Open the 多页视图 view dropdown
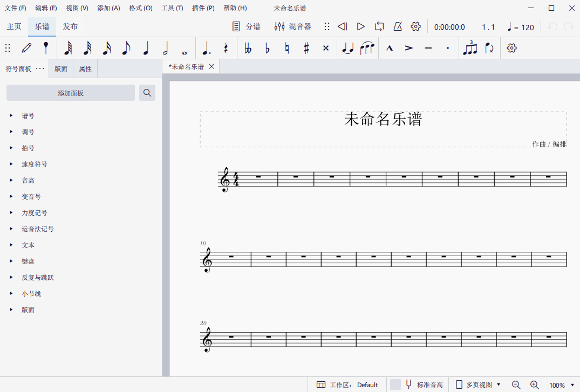580x392 pixels. (477, 385)
